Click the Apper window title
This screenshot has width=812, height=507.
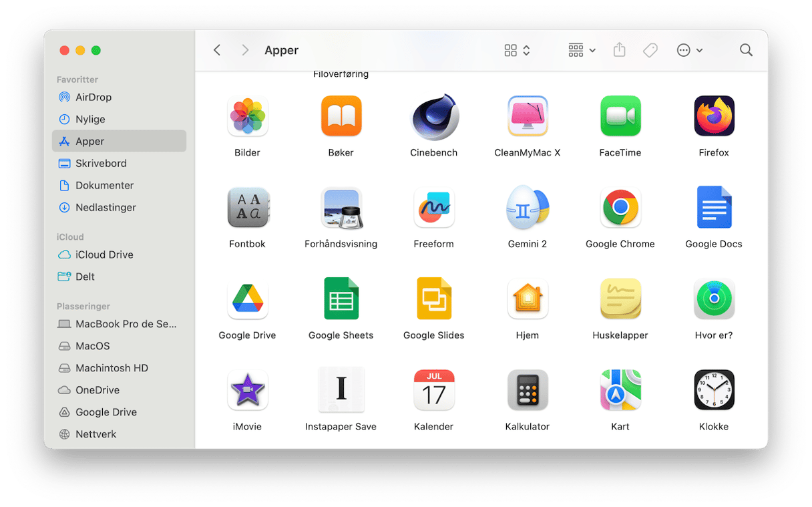[x=282, y=50]
